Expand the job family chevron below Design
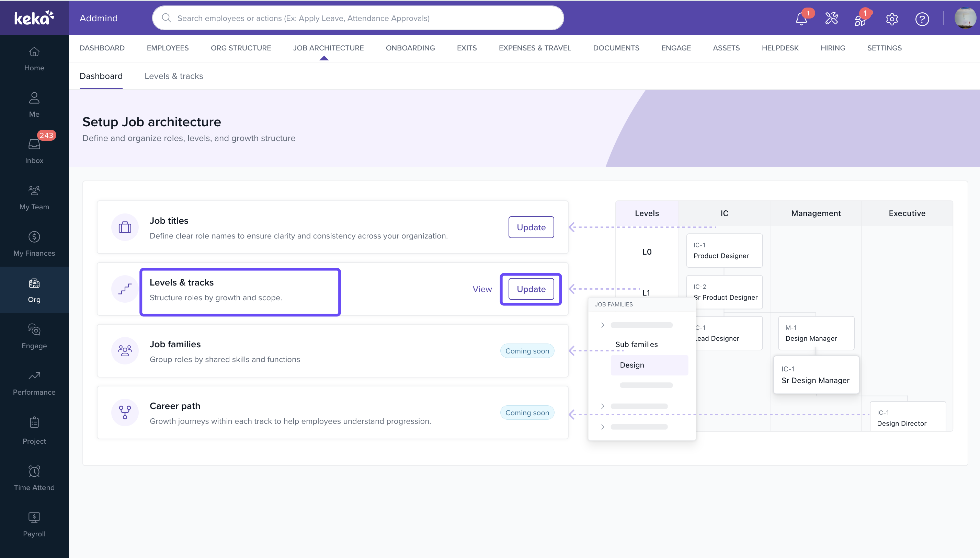980x558 pixels. pos(602,406)
